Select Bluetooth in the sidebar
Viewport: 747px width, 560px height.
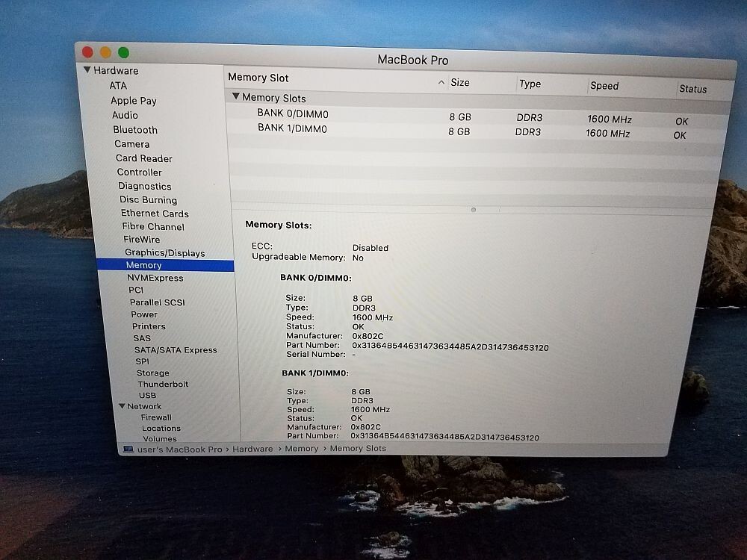pyautogui.click(x=135, y=130)
